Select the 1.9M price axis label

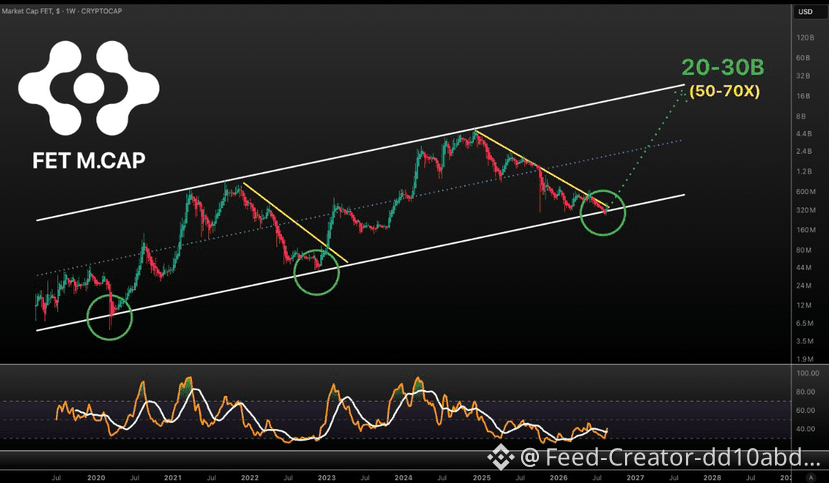click(x=805, y=359)
